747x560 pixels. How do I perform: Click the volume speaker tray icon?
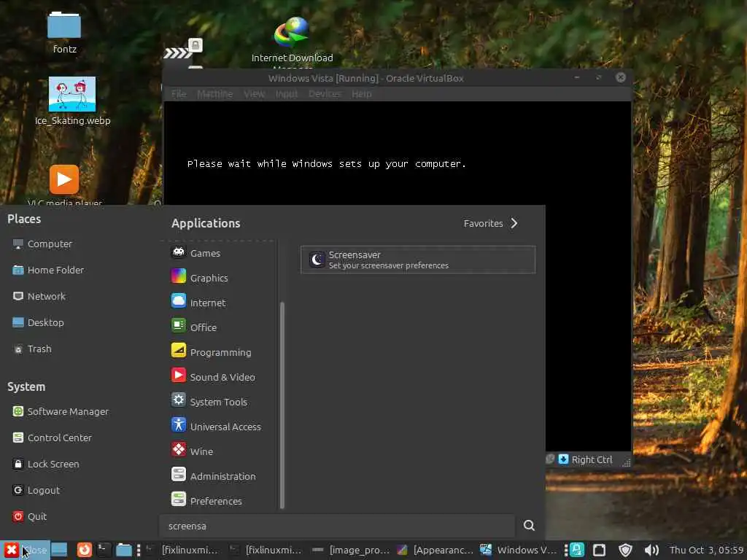(x=651, y=550)
